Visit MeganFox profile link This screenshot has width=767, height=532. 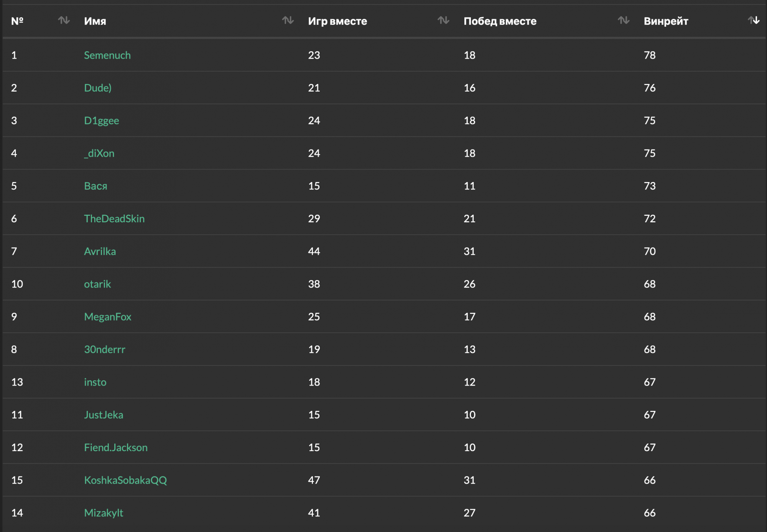(x=108, y=317)
